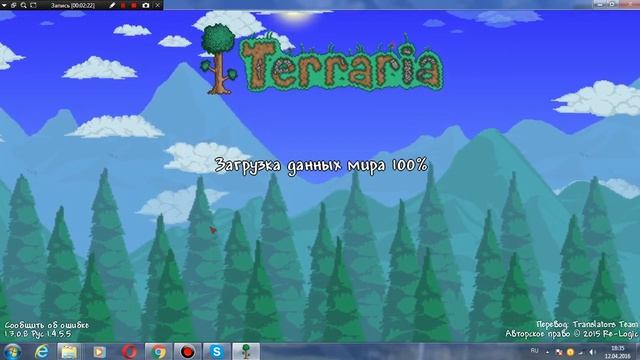The image size is (640, 360).
Task: Open the recorder toolbar dropdown arrow
Action: pyautogui.click(x=4, y=5)
